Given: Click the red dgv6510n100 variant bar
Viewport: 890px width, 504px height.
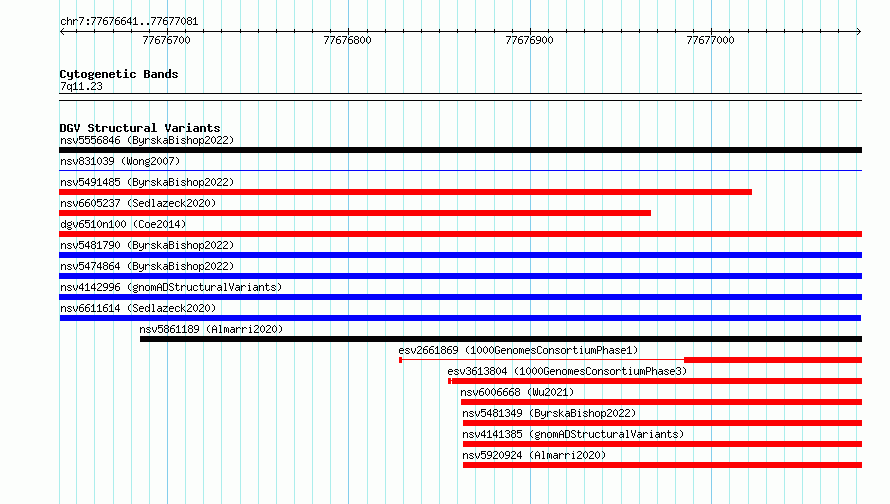Looking at the screenshot, I should point(460,234).
